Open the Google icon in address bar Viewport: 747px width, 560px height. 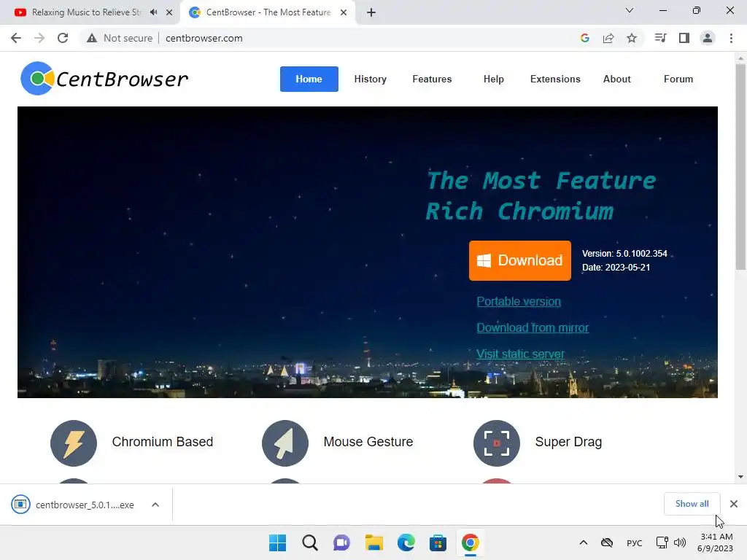pos(585,38)
